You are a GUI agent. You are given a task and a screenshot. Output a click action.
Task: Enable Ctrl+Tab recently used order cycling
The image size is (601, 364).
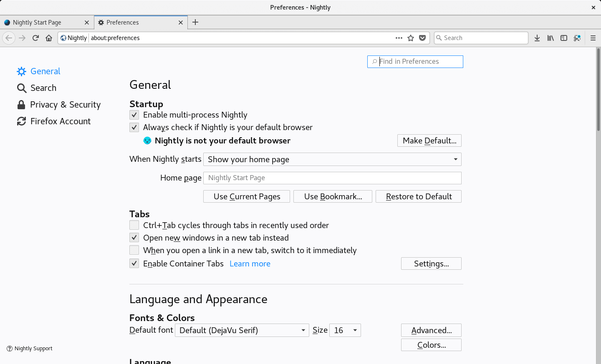click(134, 225)
